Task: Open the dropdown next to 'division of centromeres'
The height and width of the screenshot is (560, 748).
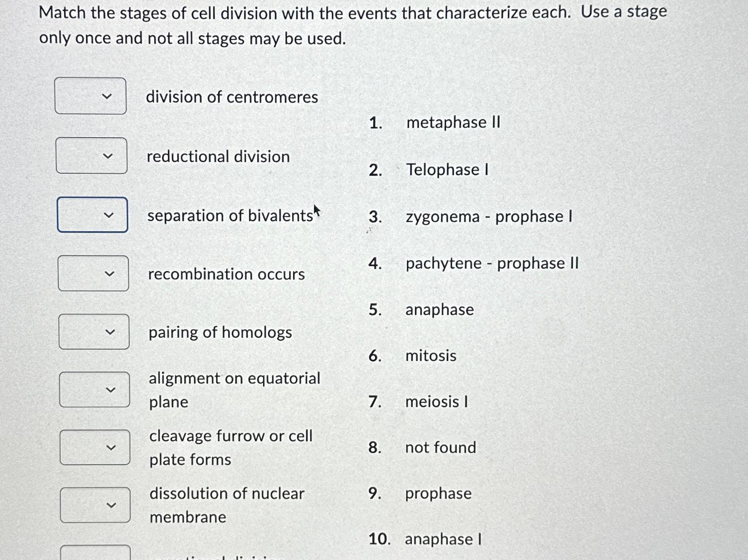Action: coord(90,95)
